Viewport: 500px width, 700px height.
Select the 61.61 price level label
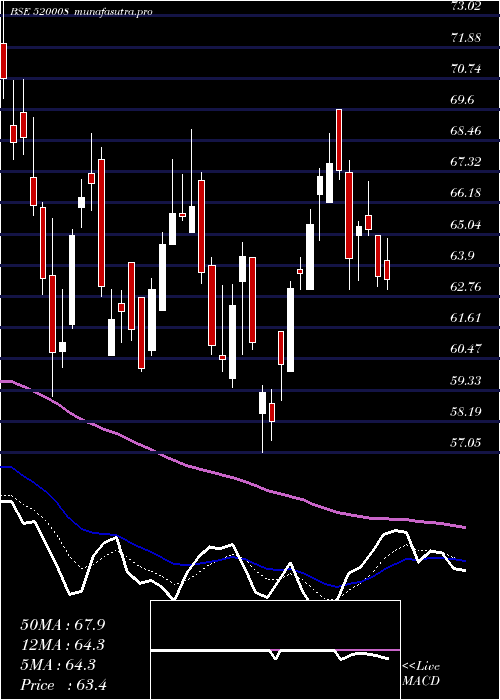pyautogui.click(x=466, y=317)
